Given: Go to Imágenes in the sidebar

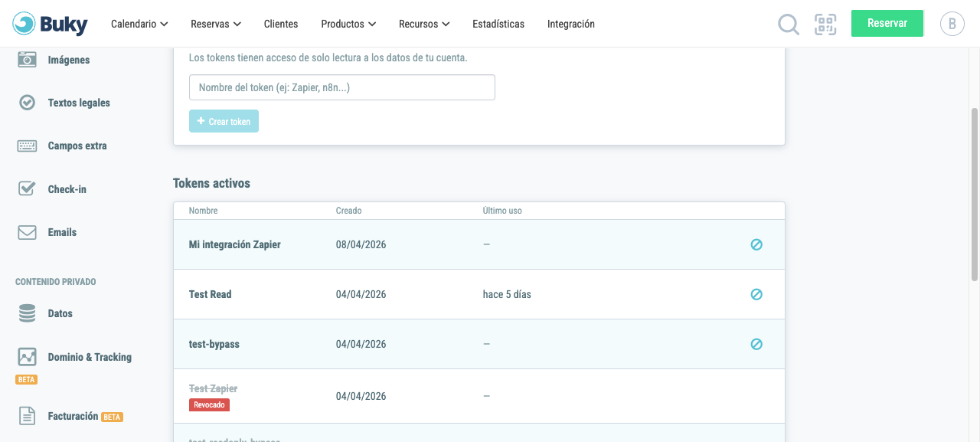Looking at the screenshot, I should 69,60.
